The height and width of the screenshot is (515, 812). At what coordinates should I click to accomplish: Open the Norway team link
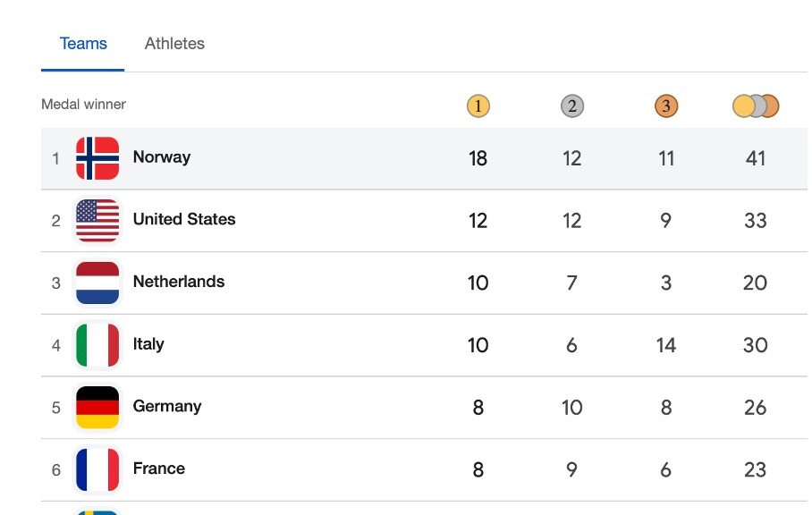point(162,157)
